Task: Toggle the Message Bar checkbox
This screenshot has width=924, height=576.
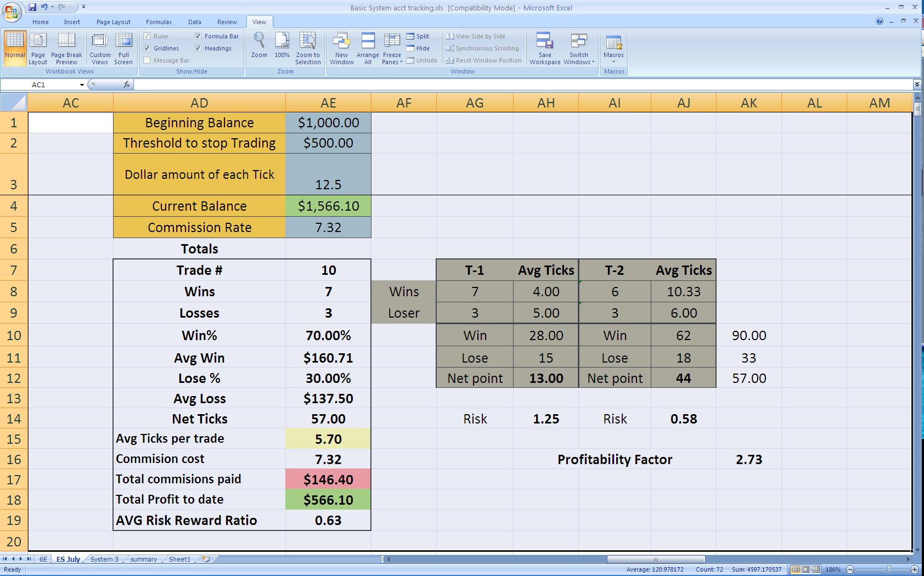Action: point(147,60)
